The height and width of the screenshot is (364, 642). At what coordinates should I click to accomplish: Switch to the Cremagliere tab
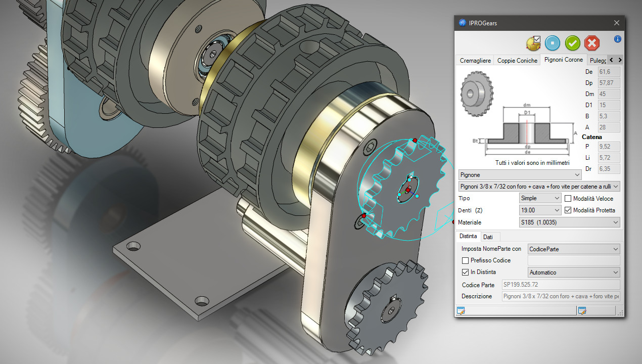[475, 60]
